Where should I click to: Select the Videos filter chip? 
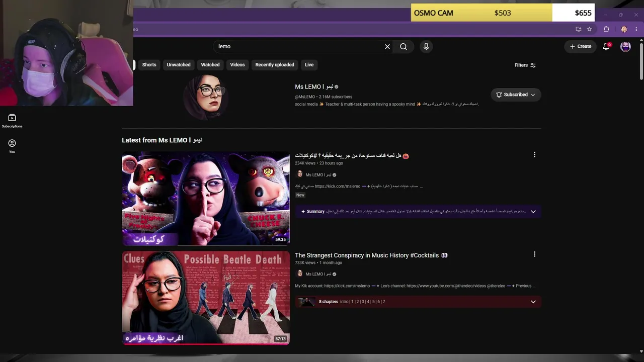tap(237, 65)
